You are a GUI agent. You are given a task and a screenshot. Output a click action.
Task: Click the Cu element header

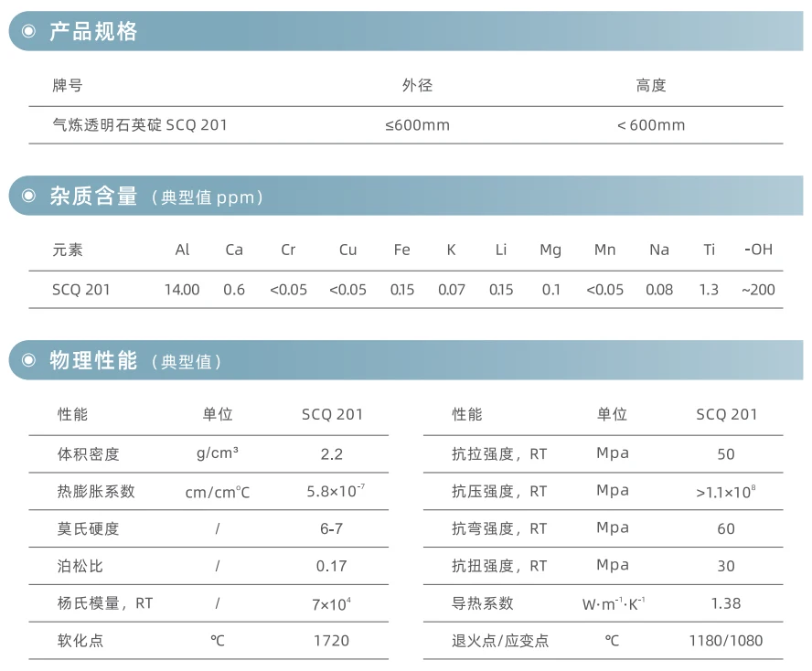[348, 250]
